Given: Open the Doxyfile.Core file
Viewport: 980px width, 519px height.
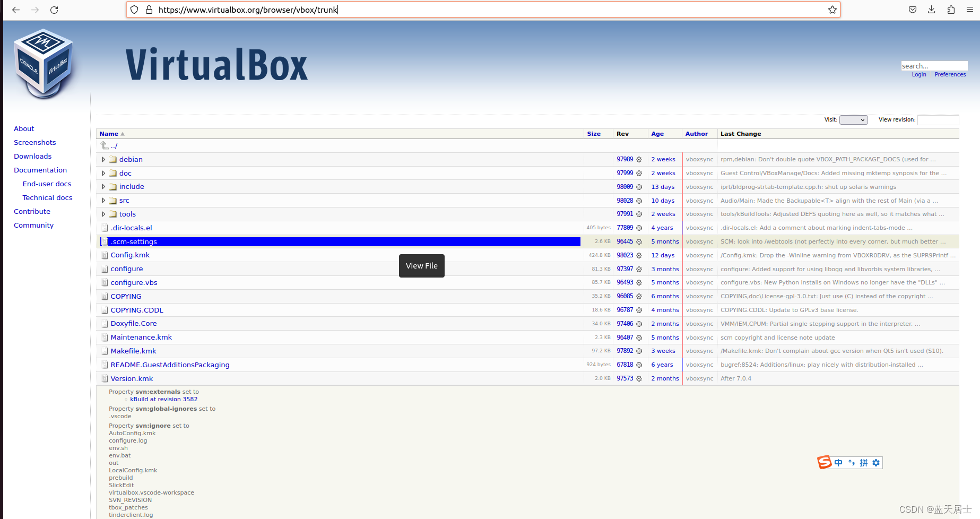Looking at the screenshot, I should (x=134, y=323).
